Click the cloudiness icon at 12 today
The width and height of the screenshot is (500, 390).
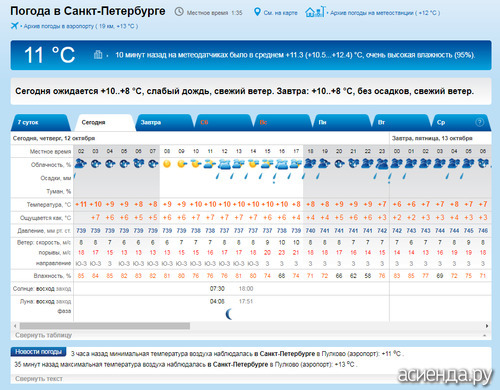point(224,164)
